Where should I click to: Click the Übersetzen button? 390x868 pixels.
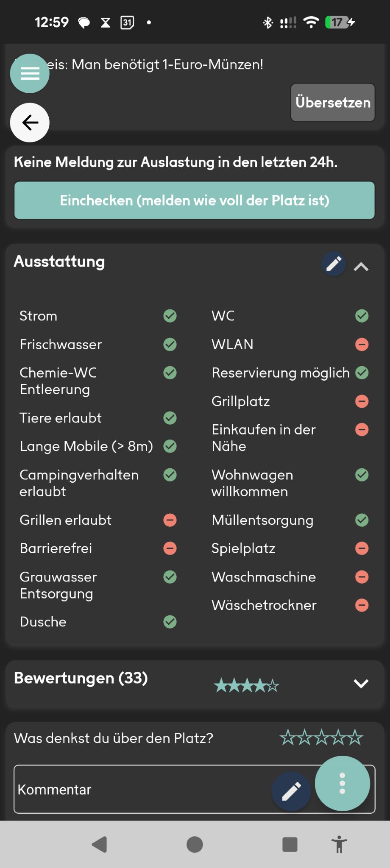click(333, 102)
